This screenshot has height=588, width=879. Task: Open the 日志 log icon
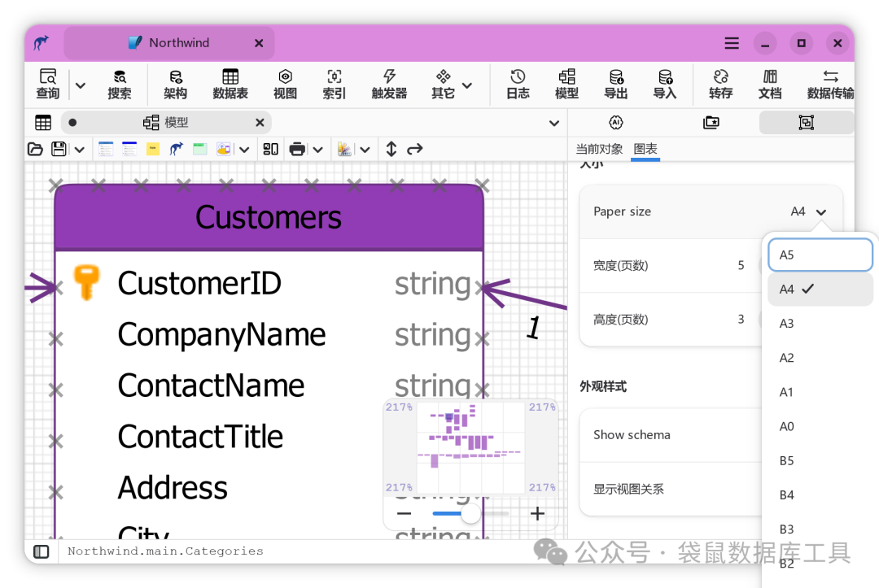tap(518, 84)
